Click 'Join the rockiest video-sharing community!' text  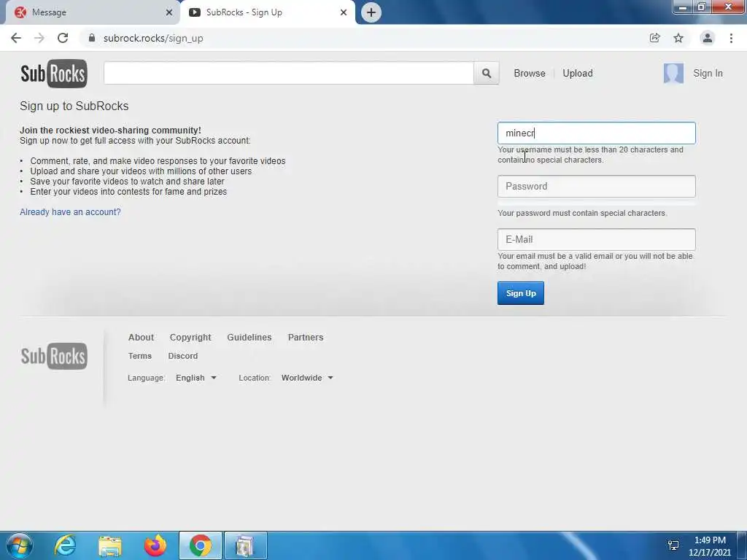click(110, 130)
